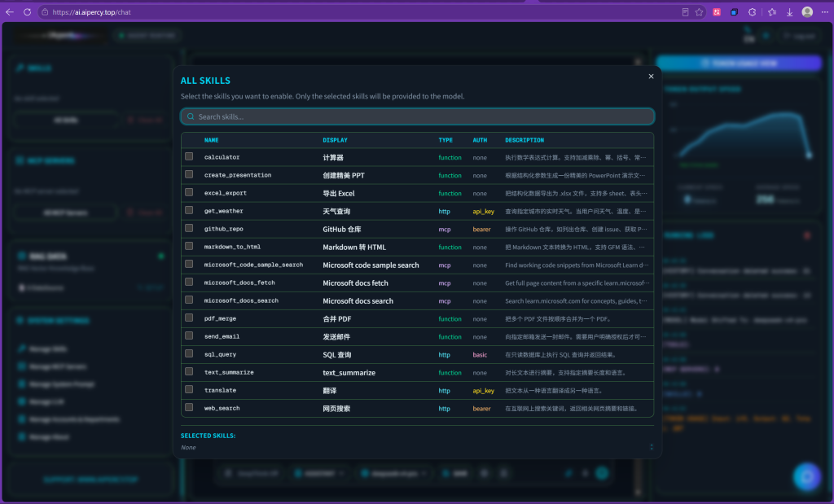
Task: Click the 'SQL 查询' display name
Action: 336,355
